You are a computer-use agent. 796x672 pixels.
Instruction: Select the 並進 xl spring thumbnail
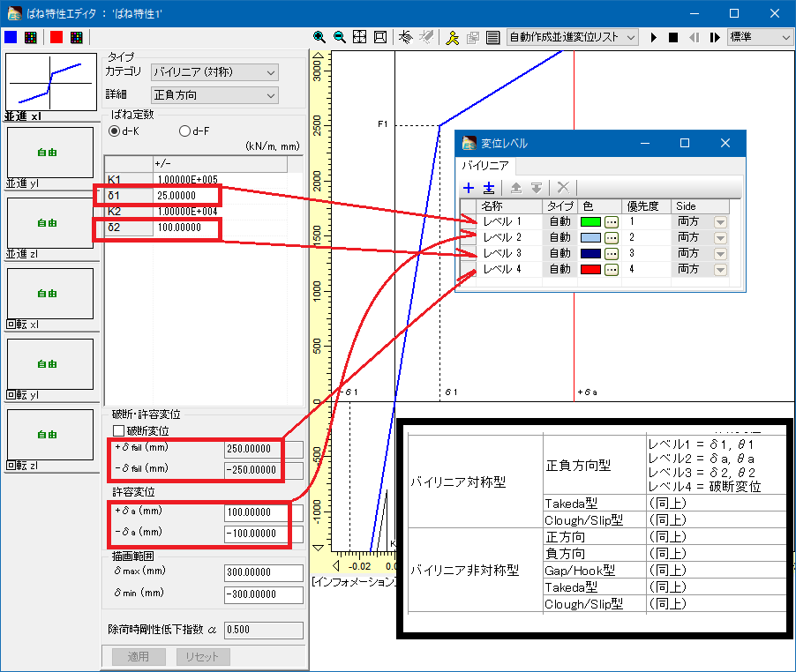point(51,82)
